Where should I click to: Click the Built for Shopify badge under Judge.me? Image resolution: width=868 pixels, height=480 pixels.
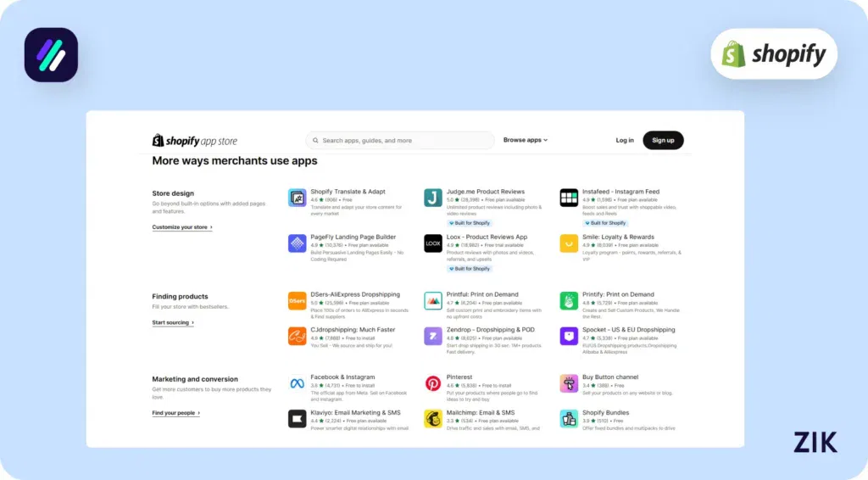click(x=470, y=223)
